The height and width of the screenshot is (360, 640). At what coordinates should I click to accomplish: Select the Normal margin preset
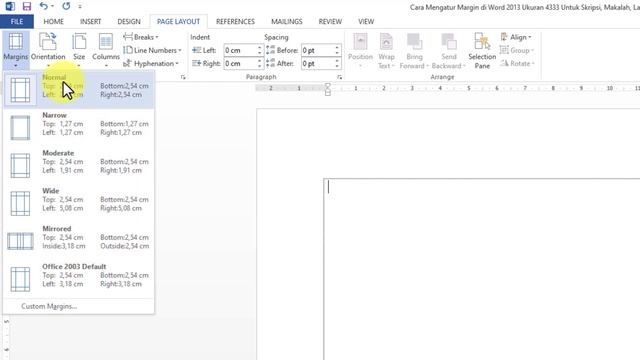(x=79, y=89)
